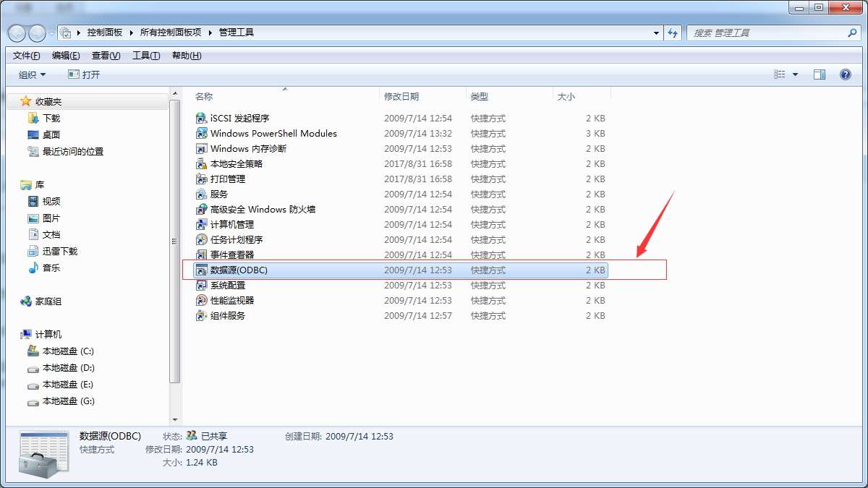Viewport: 868px width, 488px height.
Task: Select the 本地安全策略 shortcut icon
Action: coord(202,163)
